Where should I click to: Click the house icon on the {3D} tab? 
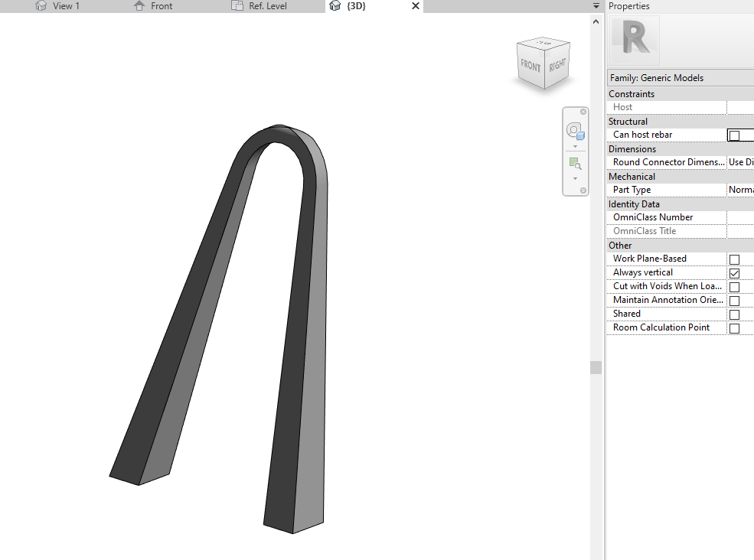pos(335,5)
